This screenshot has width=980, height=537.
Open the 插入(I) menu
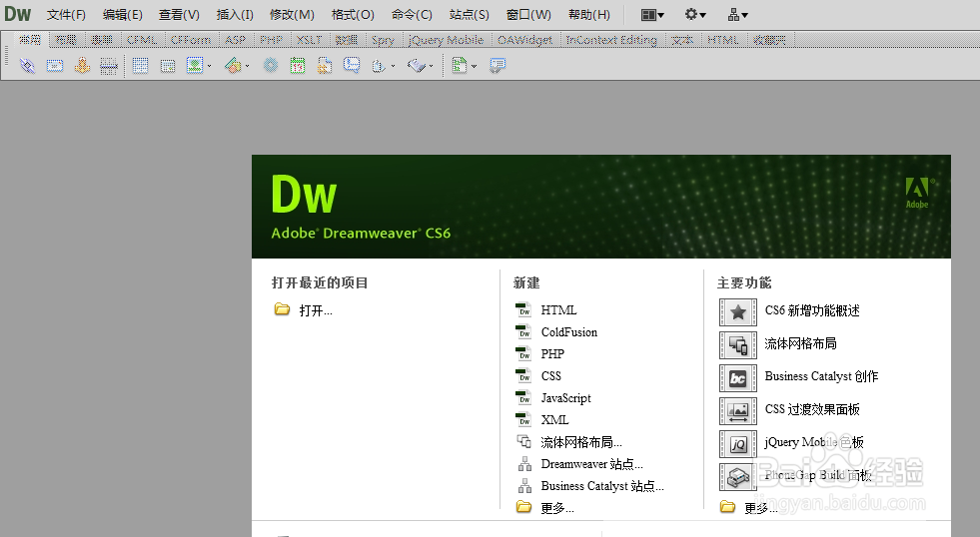[x=235, y=14]
